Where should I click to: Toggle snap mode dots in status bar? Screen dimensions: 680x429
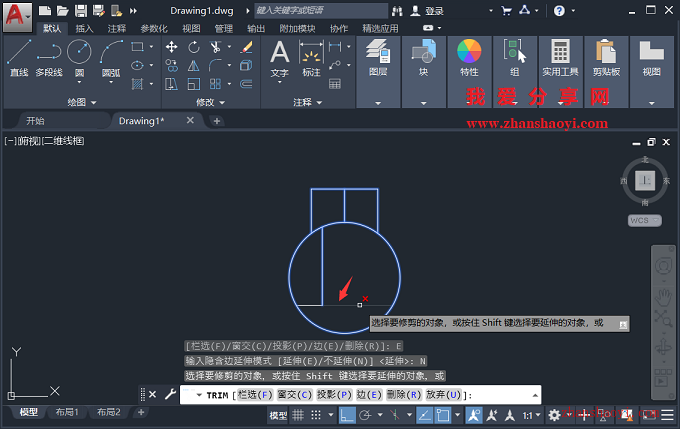pyautogui.click(x=316, y=416)
